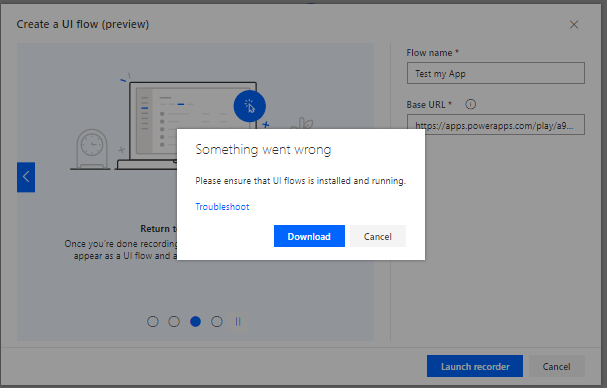Show Base URL info tooltip icon
This screenshot has width=607, height=388.
pyautogui.click(x=470, y=105)
